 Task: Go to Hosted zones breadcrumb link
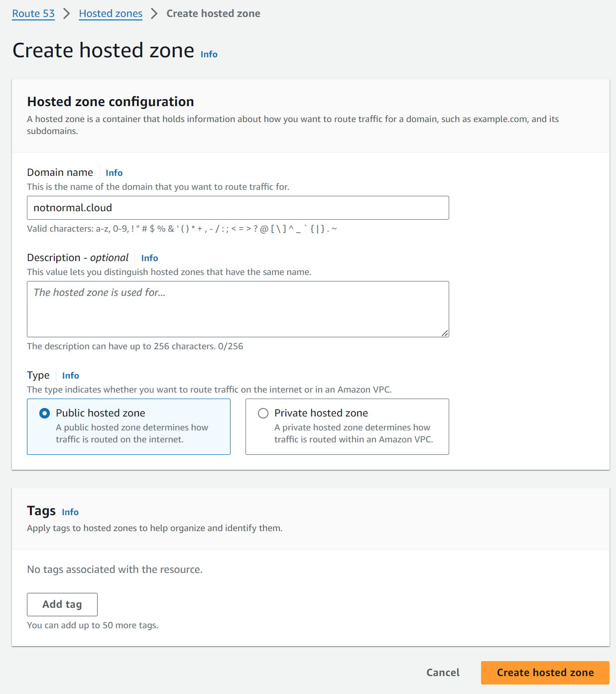pyautogui.click(x=110, y=13)
